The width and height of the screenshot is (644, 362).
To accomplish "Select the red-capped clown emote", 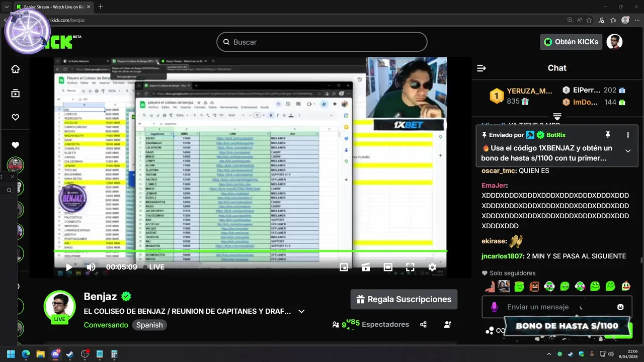I will click(x=625, y=286).
